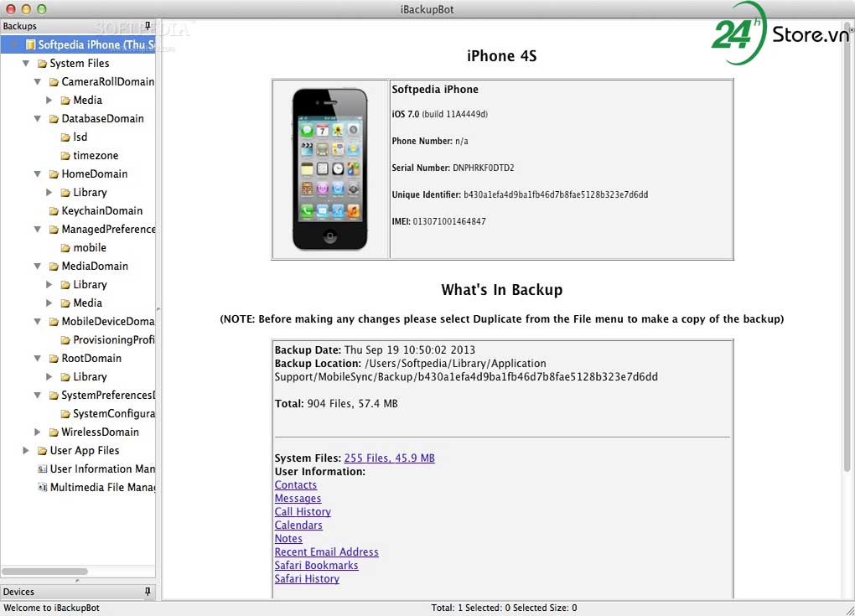Screen dimensions: 855x616
Task: Click the User Information Manager icon
Action: click(43, 469)
